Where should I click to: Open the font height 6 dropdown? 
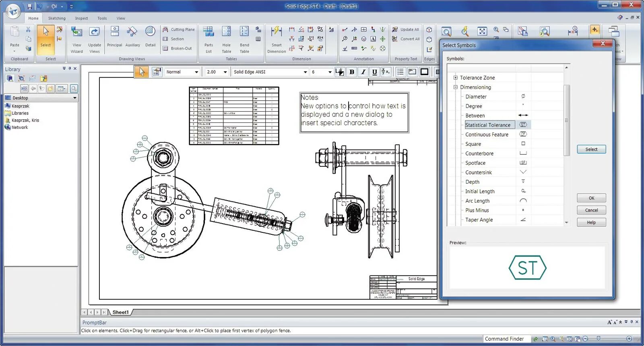[x=330, y=72]
